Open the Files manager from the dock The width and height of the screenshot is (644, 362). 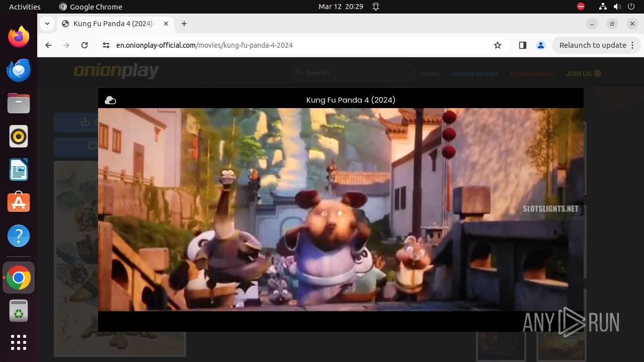(19, 103)
